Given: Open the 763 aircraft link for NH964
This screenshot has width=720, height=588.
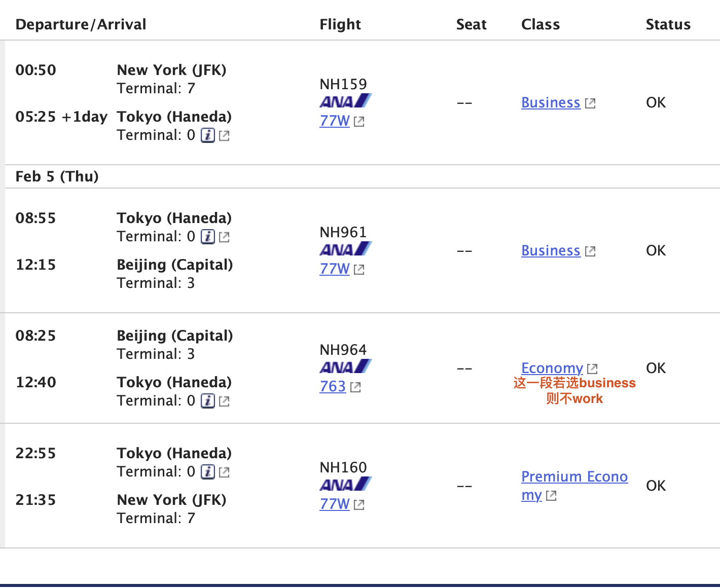Looking at the screenshot, I should pyautogui.click(x=333, y=387).
